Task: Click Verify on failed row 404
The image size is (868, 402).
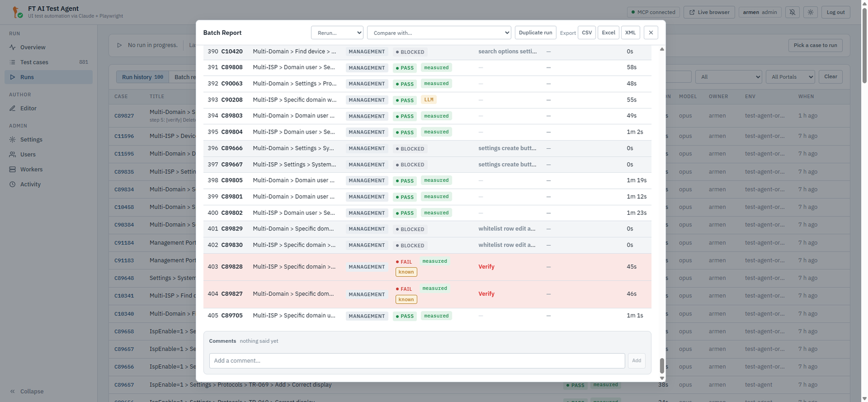Action: (x=487, y=294)
